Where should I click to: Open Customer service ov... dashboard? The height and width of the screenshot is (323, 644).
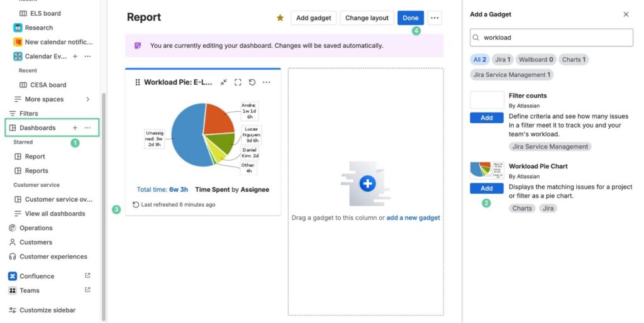click(58, 199)
